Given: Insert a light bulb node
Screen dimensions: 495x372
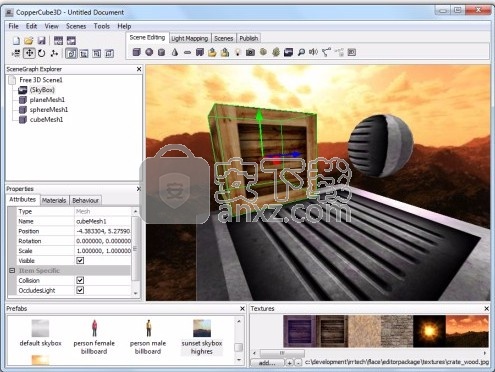Looking at the screenshot, I should coord(238,52).
